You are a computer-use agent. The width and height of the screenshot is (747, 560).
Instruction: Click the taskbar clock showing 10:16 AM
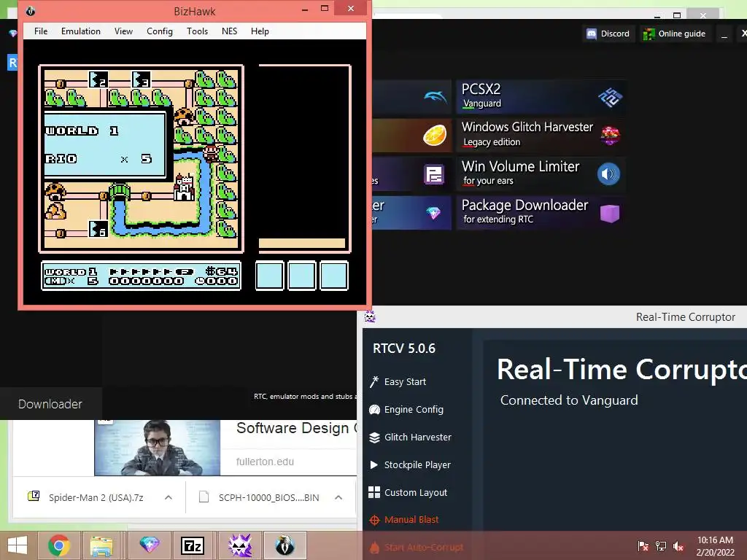(715, 545)
